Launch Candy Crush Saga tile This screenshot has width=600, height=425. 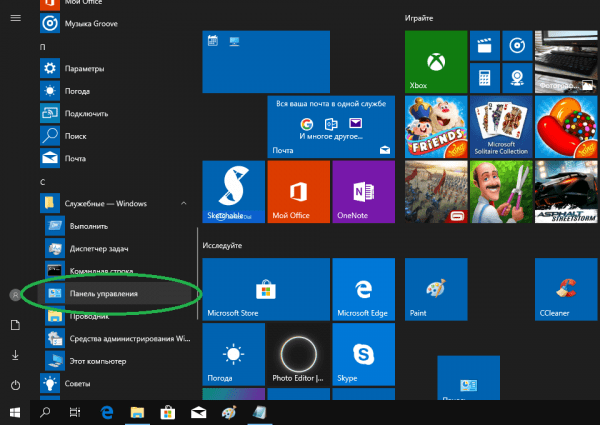[566, 127]
